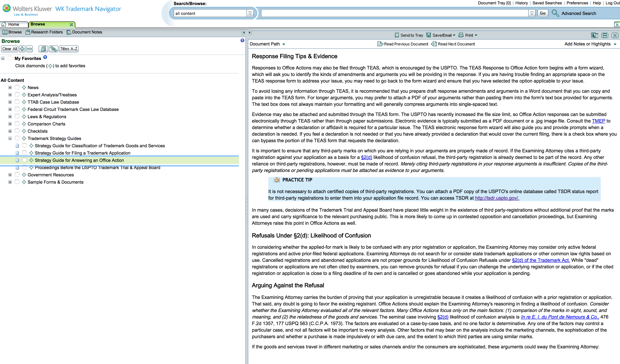
Task: Open the tsdr.uspto.gov link
Action: [x=497, y=198]
